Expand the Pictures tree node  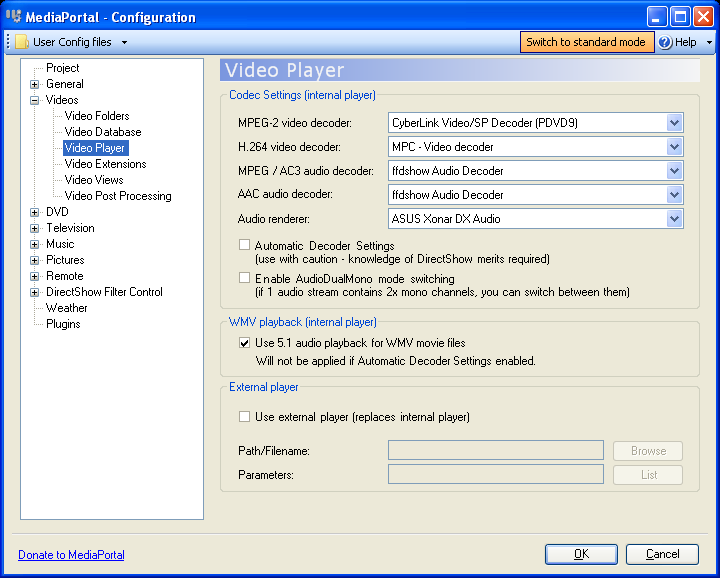point(34,260)
